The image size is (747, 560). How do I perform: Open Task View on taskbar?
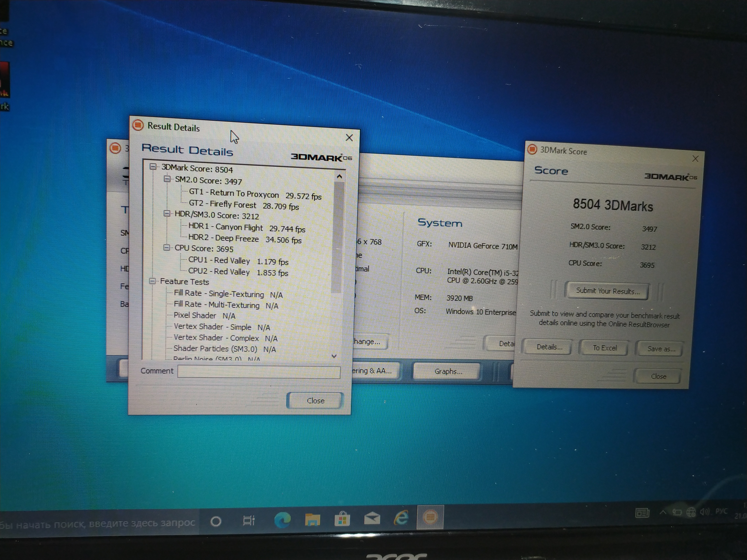[249, 521]
